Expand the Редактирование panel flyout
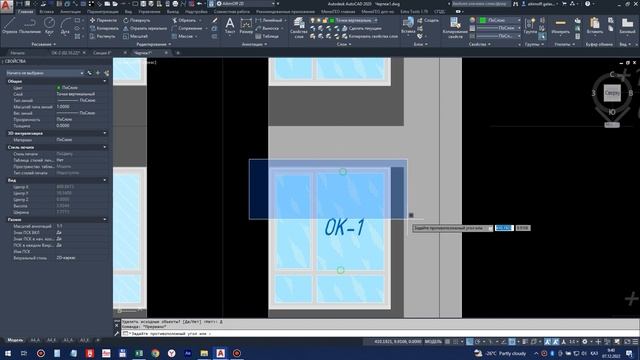This screenshot has height=360, width=640. (154, 44)
